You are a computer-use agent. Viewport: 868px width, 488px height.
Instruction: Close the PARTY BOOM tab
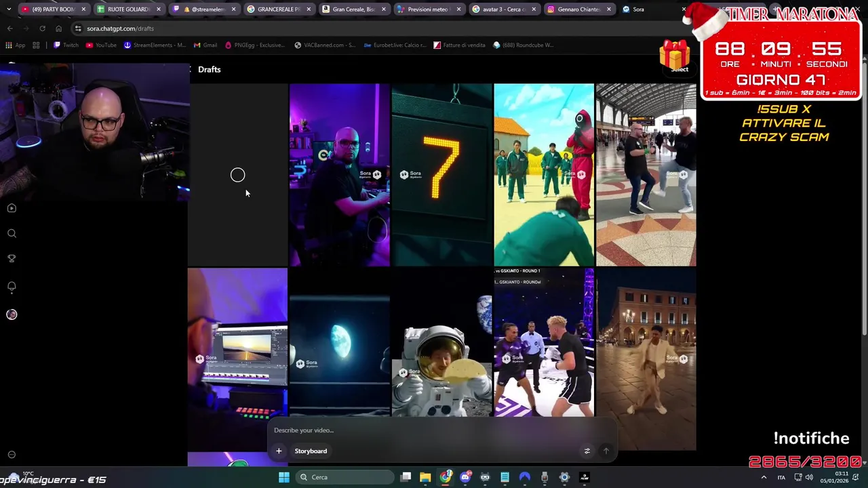pyautogui.click(x=83, y=9)
